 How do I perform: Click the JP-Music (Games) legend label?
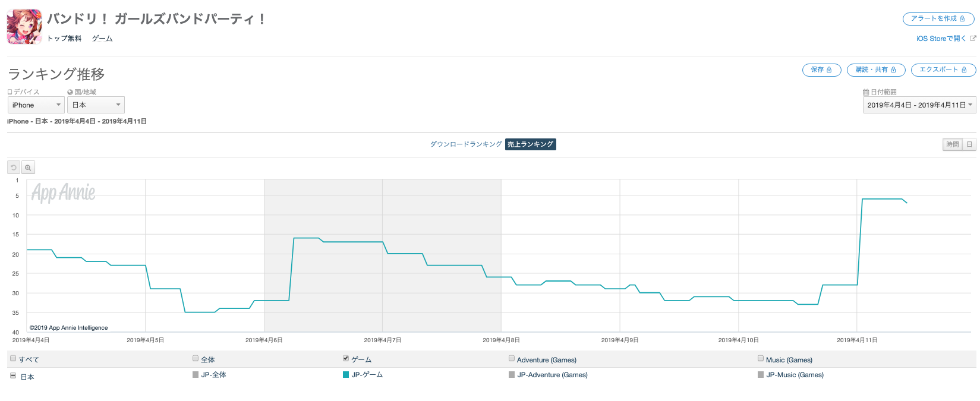pos(795,375)
